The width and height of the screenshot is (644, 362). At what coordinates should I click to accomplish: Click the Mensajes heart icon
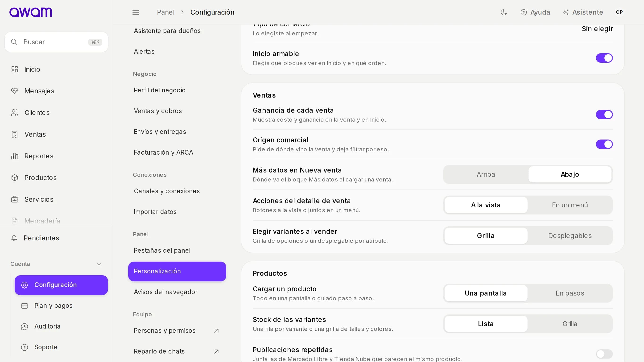coord(15,91)
